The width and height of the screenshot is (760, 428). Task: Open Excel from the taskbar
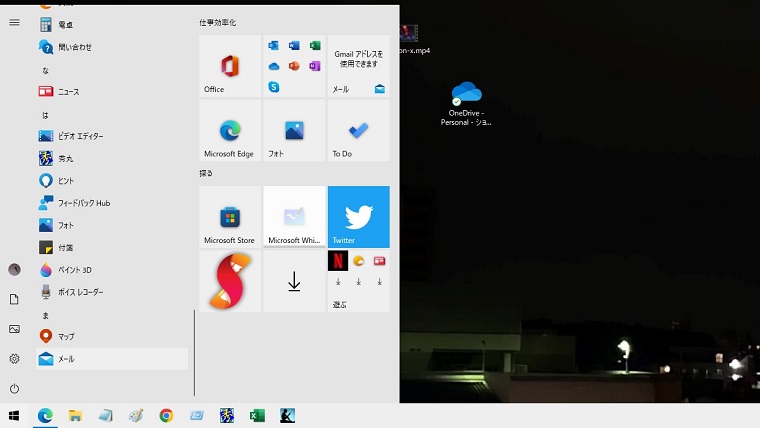(257, 415)
